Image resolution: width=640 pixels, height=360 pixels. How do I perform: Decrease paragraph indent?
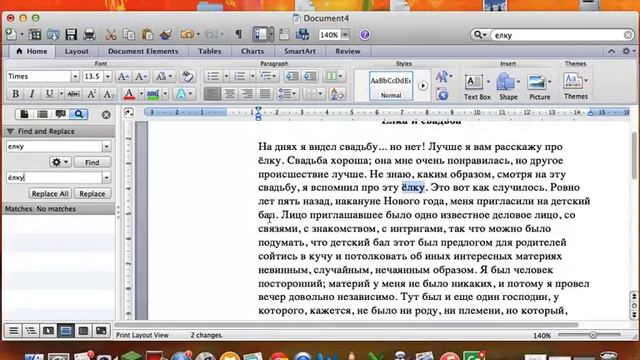tap(292, 76)
